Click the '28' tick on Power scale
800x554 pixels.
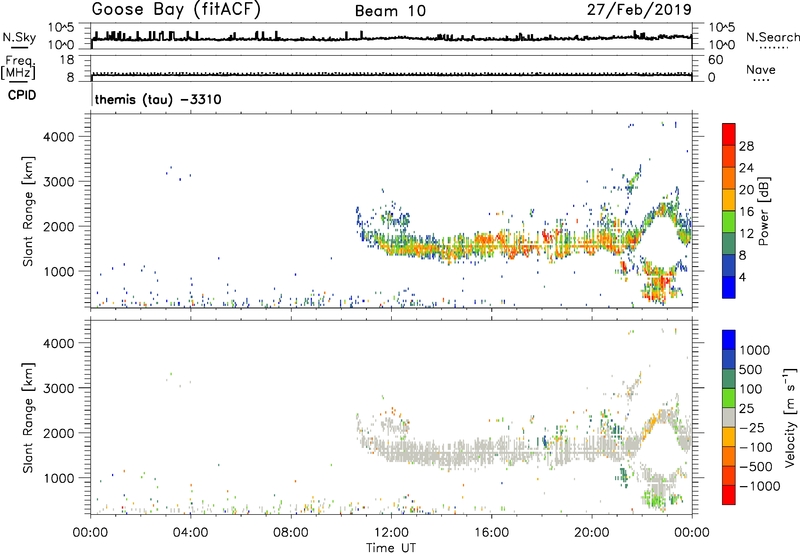(x=746, y=146)
